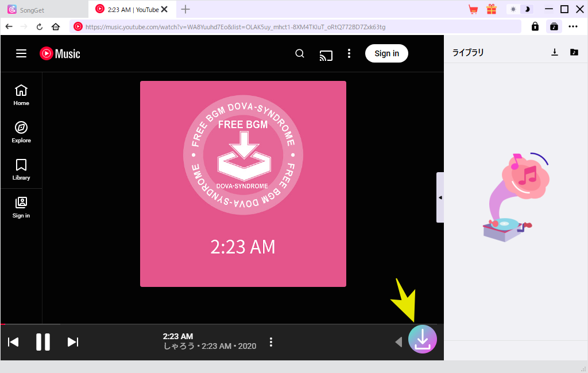588x373 pixels.
Task: Toggle light and dark theme switch
Action: click(x=520, y=9)
